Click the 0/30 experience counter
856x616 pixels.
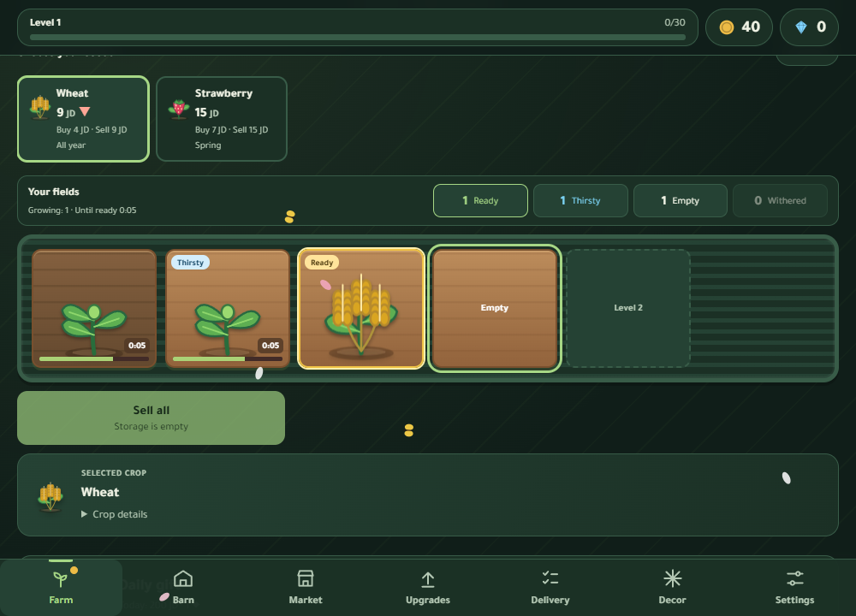pyautogui.click(x=675, y=22)
